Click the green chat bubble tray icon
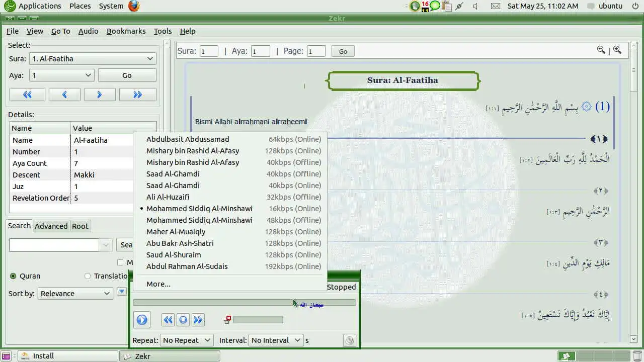The width and height of the screenshot is (644, 362). [435, 6]
